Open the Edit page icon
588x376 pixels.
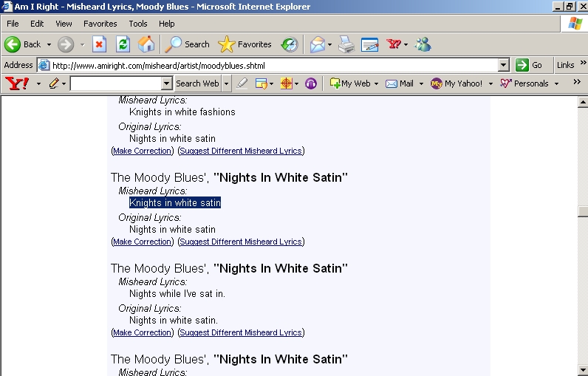(x=370, y=44)
